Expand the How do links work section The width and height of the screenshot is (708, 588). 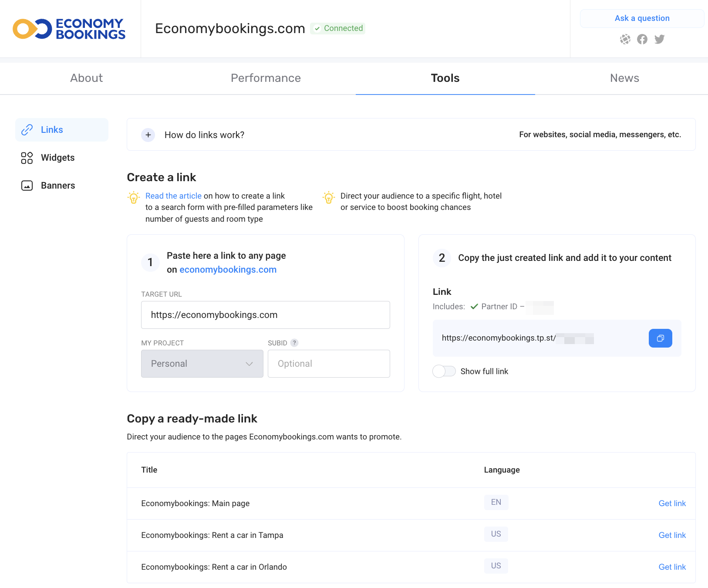pyautogui.click(x=148, y=135)
